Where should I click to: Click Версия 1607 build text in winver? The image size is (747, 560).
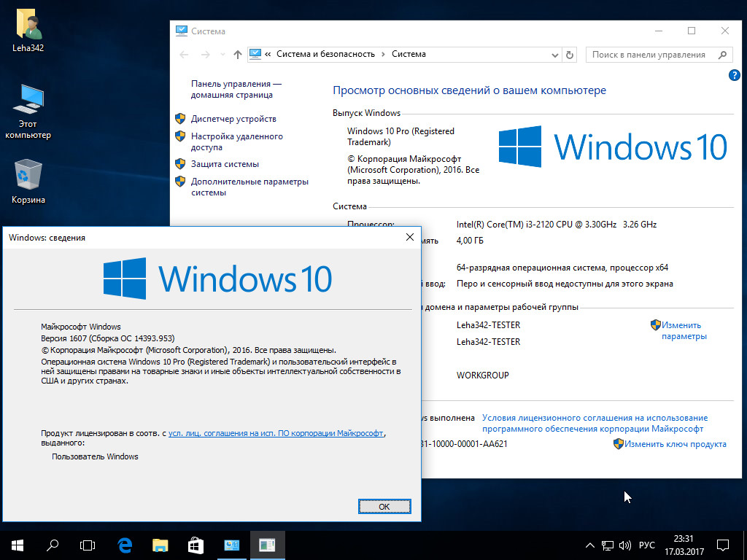108,338
